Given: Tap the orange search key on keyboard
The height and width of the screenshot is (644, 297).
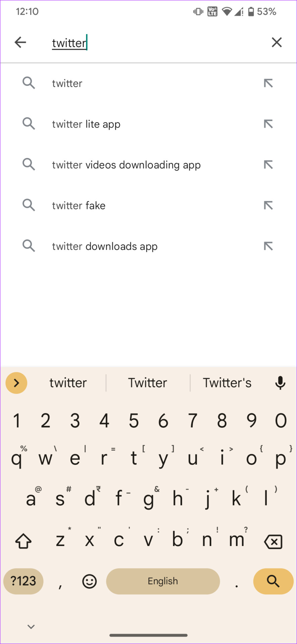Looking at the screenshot, I should point(273,581).
